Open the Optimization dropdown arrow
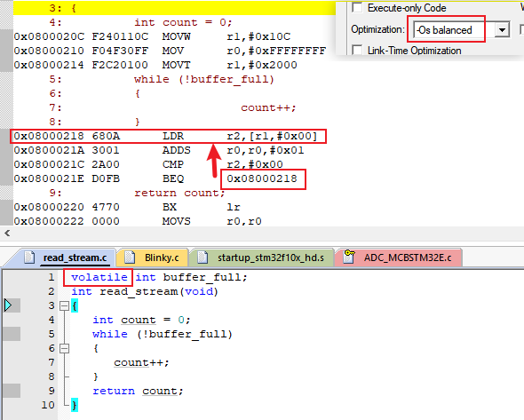This screenshot has height=420, width=524. [x=502, y=29]
